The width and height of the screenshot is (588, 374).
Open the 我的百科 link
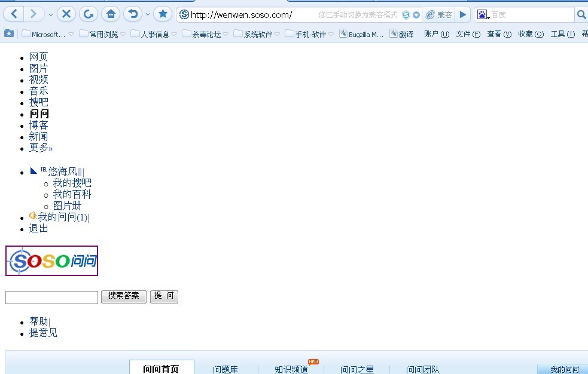(x=72, y=194)
